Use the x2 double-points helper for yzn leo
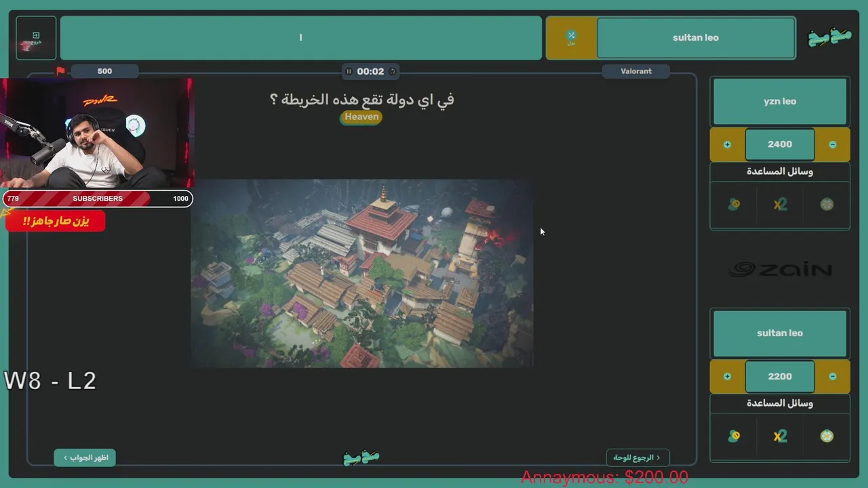This screenshot has width=868, height=488. tap(780, 204)
